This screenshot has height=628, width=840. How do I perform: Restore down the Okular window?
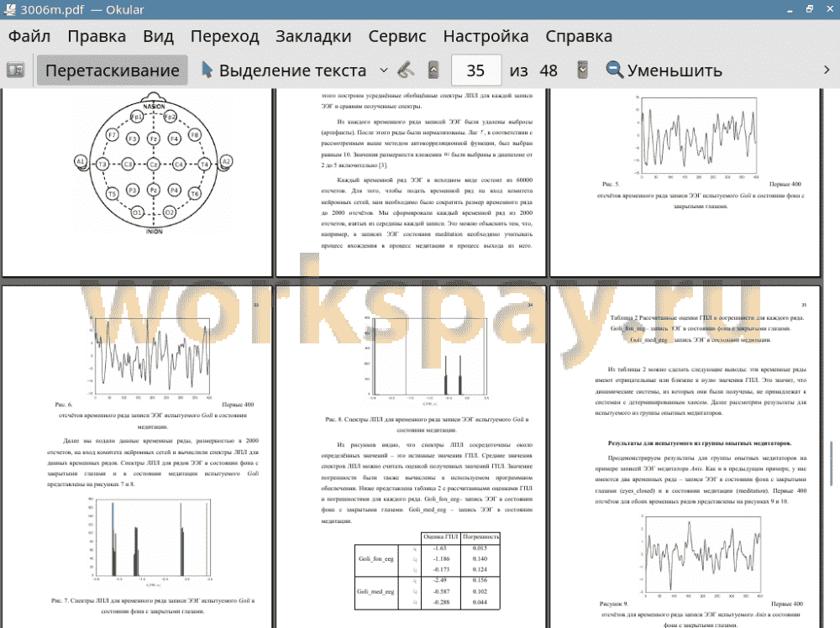click(x=810, y=9)
